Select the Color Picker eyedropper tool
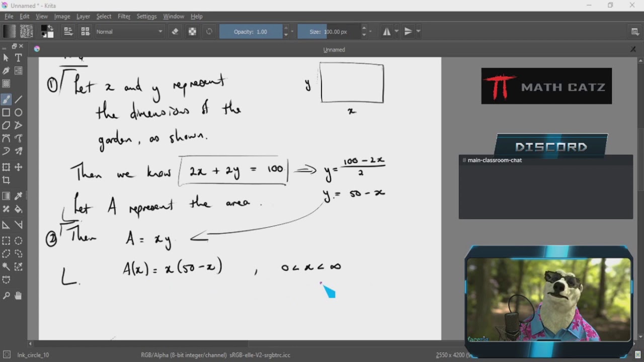644x362 pixels. point(19,196)
